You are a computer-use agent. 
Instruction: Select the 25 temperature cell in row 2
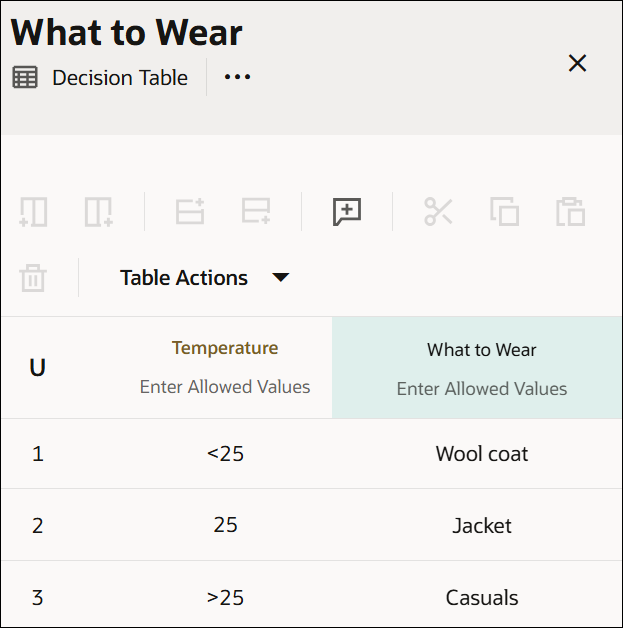click(225, 525)
